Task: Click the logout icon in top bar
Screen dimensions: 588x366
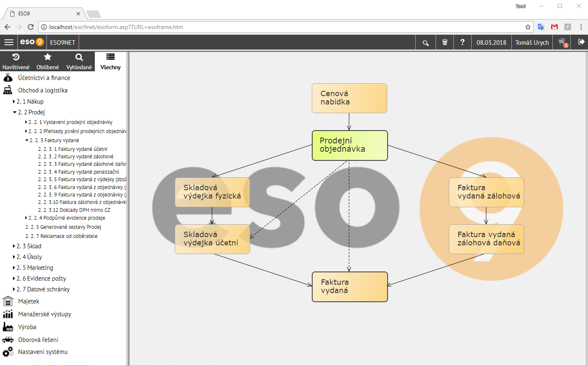Action: [x=581, y=42]
